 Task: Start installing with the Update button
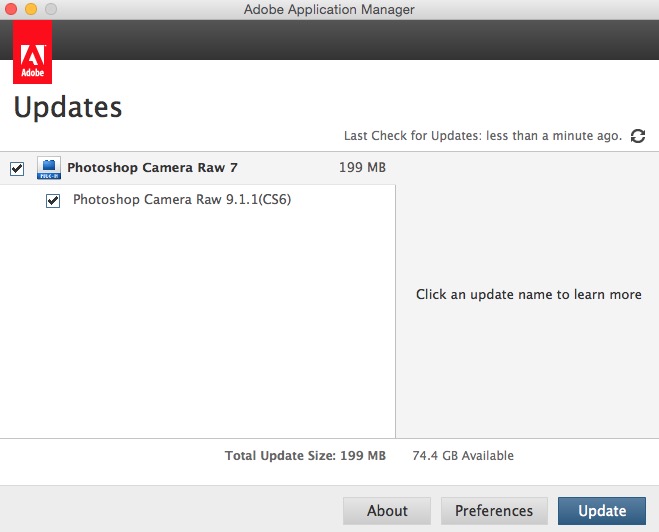(x=602, y=511)
